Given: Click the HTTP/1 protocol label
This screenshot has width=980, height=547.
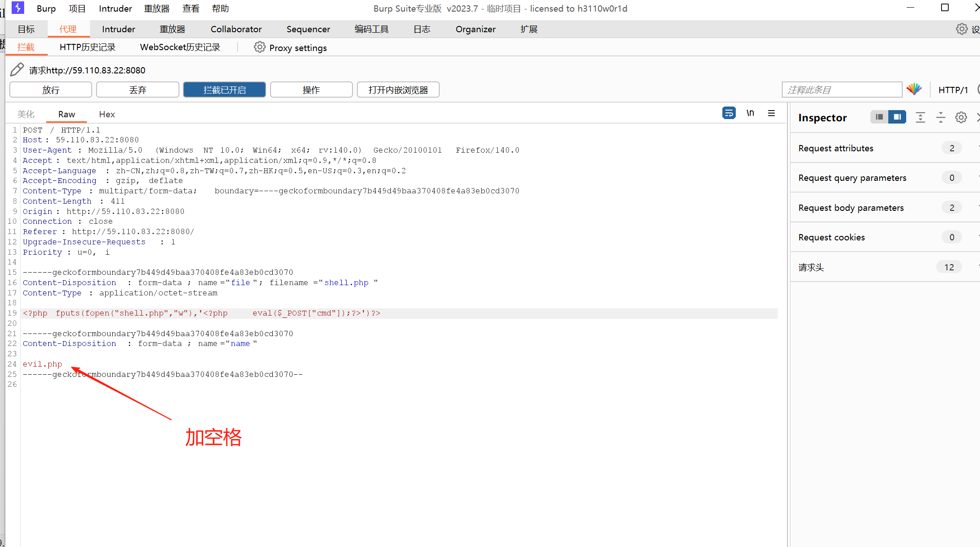Looking at the screenshot, I should click(x=953, y=90).
